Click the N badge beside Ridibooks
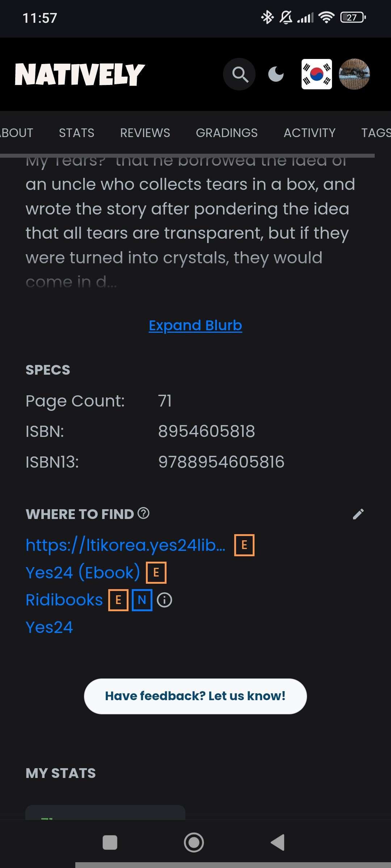Image resolution: width=391 pixels, height=868 pixels. [142, 600]
